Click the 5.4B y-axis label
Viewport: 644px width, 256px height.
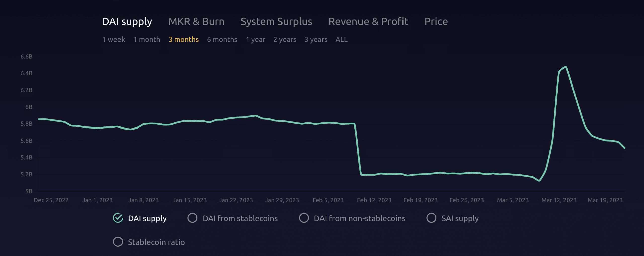pyautogui.click(x=26, y=157)
